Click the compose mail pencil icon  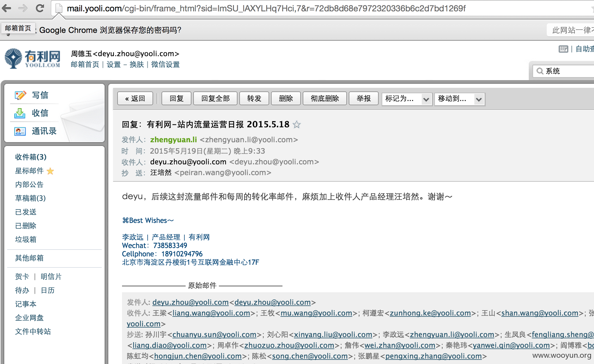[20, 95]
